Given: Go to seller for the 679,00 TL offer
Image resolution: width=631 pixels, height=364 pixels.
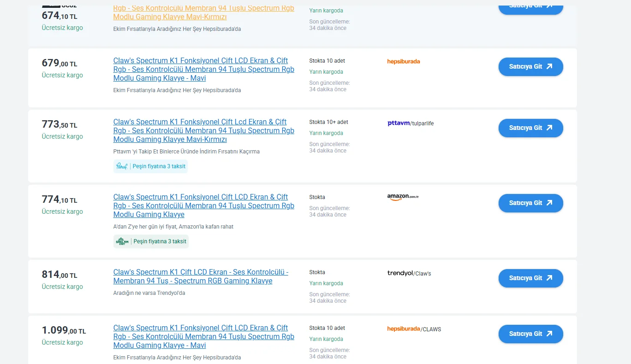Looking at the screenshot, I should (x=530, y=67).
